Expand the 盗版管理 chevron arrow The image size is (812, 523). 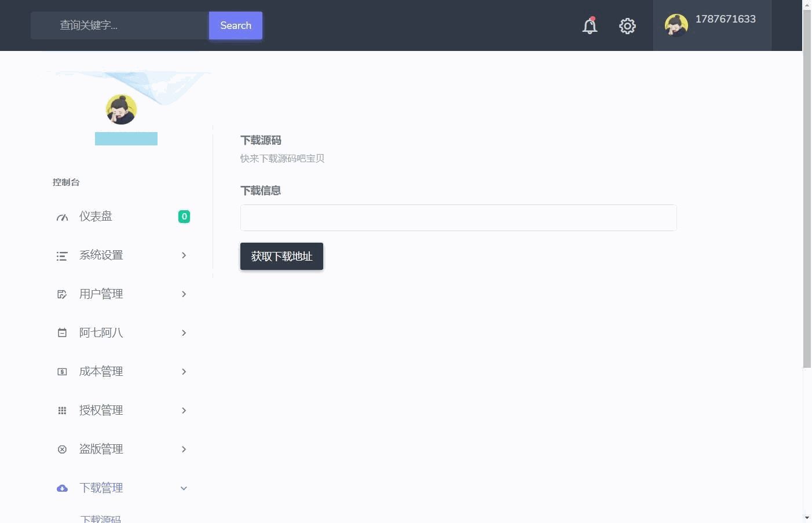tap(184, 449)
